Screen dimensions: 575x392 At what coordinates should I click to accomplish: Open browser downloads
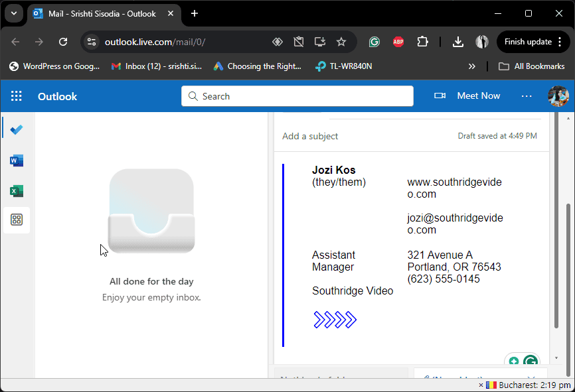457,42
